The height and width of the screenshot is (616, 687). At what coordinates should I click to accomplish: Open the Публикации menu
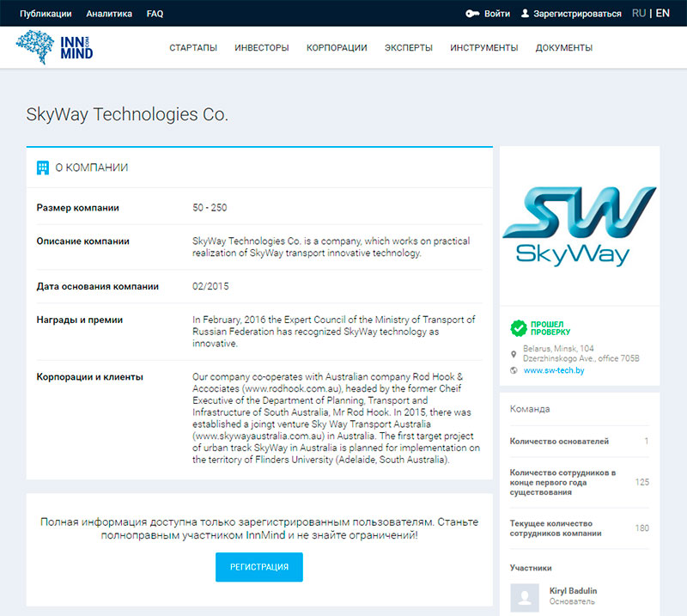pos(45,14)
